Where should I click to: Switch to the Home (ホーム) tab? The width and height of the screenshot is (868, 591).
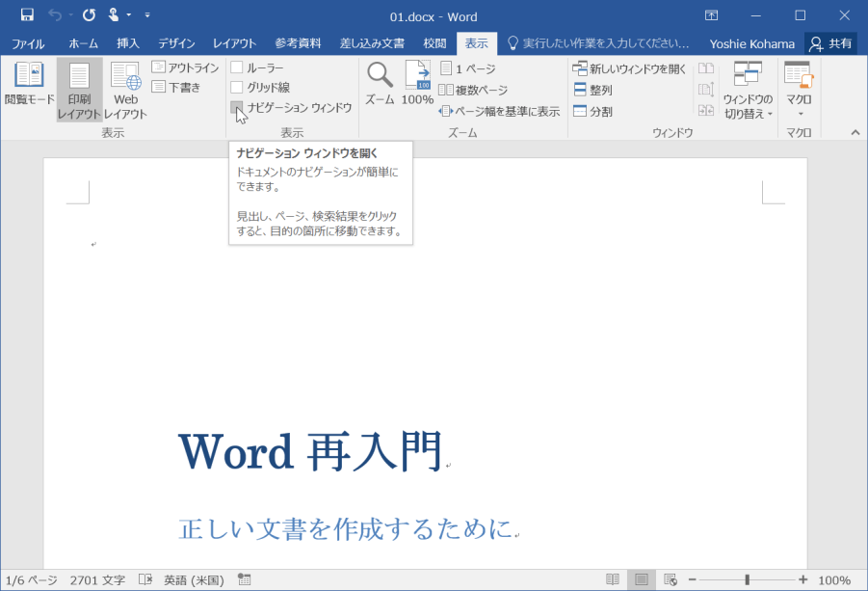[x=83, y=43]
